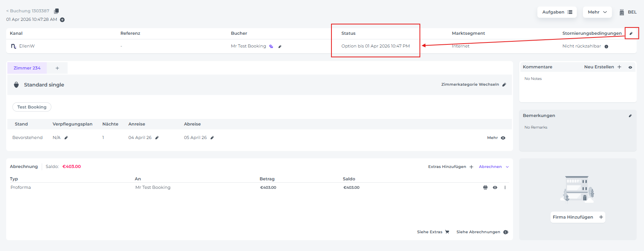
Task: Print the Proforma invoice
Action: (485, 188)
